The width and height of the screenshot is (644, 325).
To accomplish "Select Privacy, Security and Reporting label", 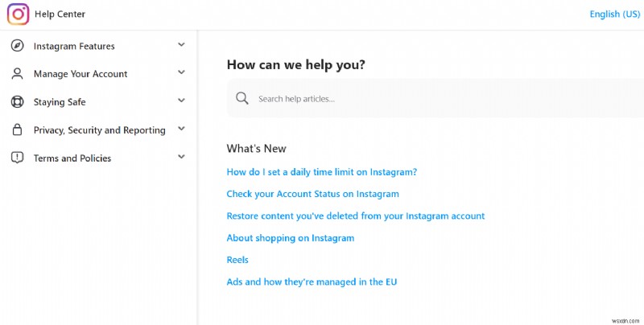I will (x=99, y=130).
